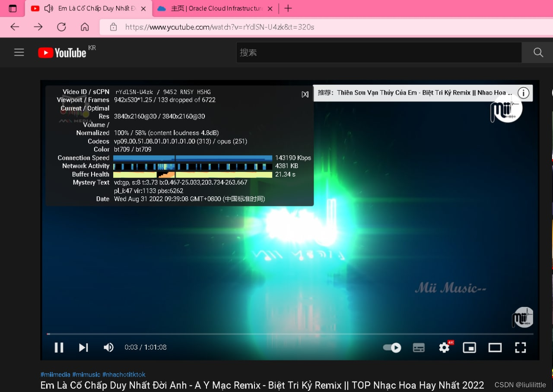Image resolution: width=553 pixels, height=392 pixels.
Task: Click the video progress bar
Action: [x=290, y=334]
